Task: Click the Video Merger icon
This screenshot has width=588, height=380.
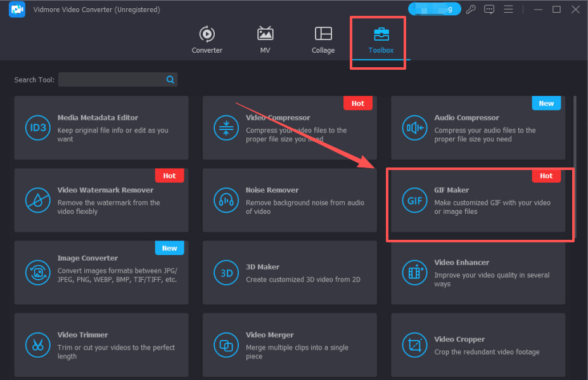Action: (x=226, y=345)
